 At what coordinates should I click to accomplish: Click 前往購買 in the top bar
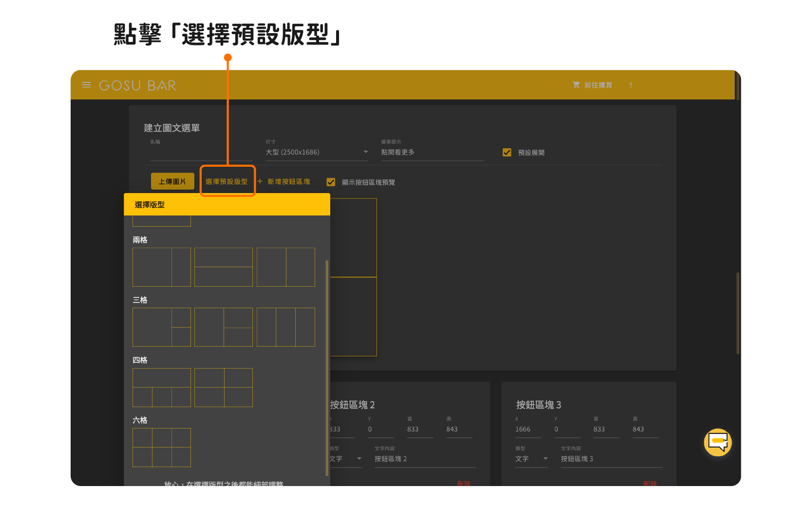598,85
